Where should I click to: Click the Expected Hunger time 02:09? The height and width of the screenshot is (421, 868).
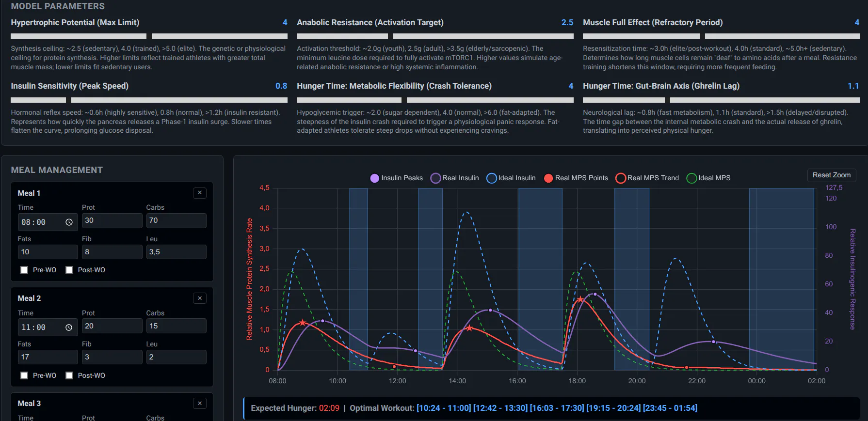click(x=329, y=408)
